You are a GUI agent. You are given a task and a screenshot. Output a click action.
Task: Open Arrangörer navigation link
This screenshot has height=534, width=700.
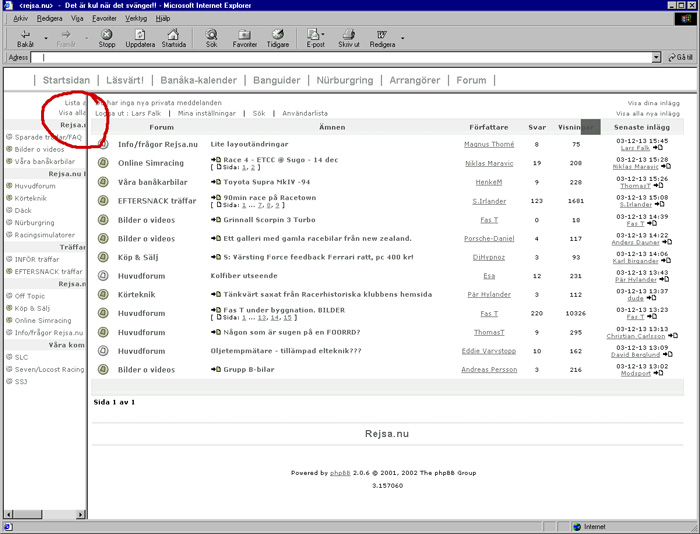[x=415, y=80]
